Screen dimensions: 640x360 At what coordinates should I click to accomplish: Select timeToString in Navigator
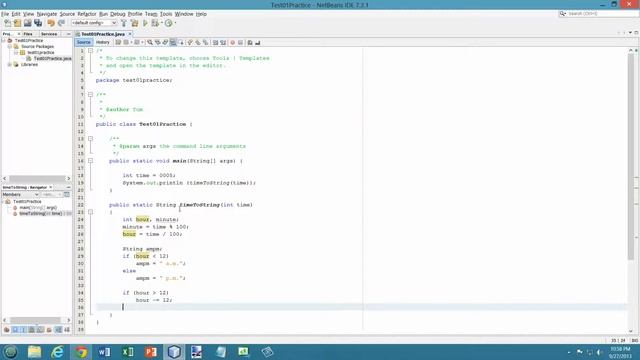[x=40, y=213]
